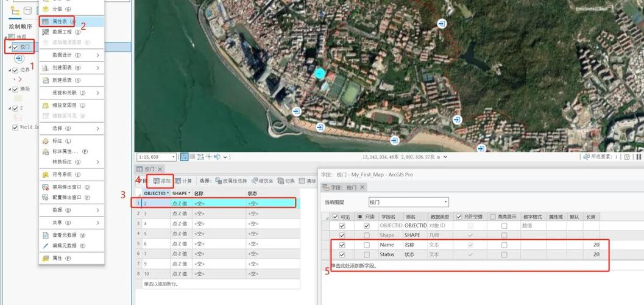Image resolution: width=644 pixels, height=305 pixels.
Task: Click the 计算 (Calculate) field tool
Action: point(183,181)
